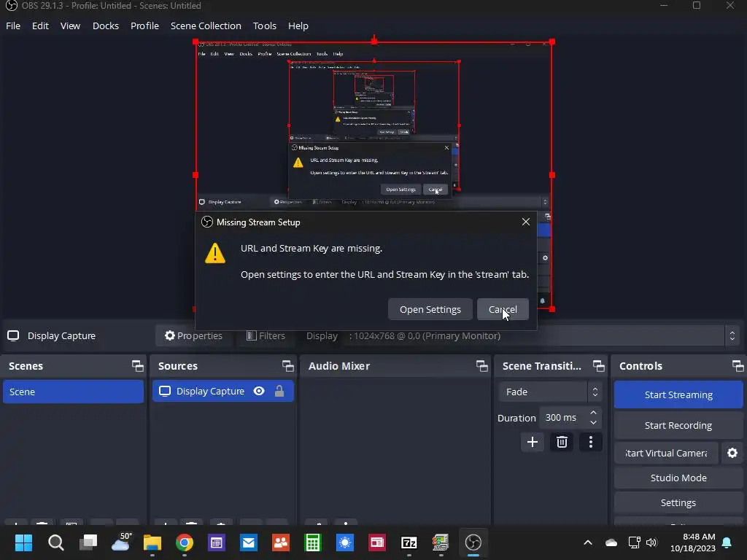
Task: Select the Scene item in Scenes
Action: click(x=74, y=392)
